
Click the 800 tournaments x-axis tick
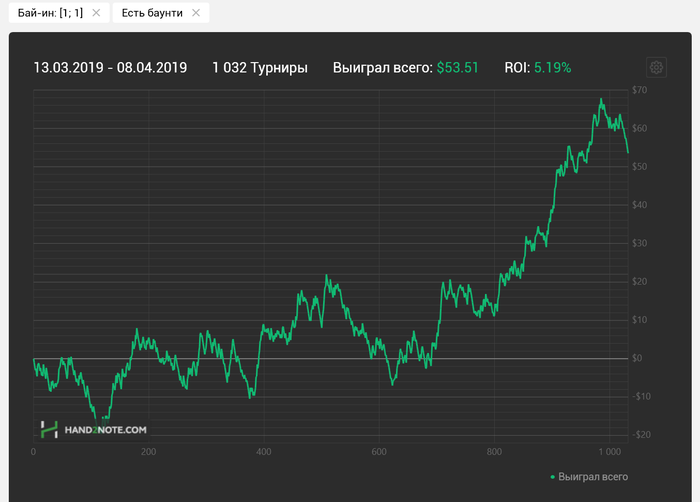point(494,452)
